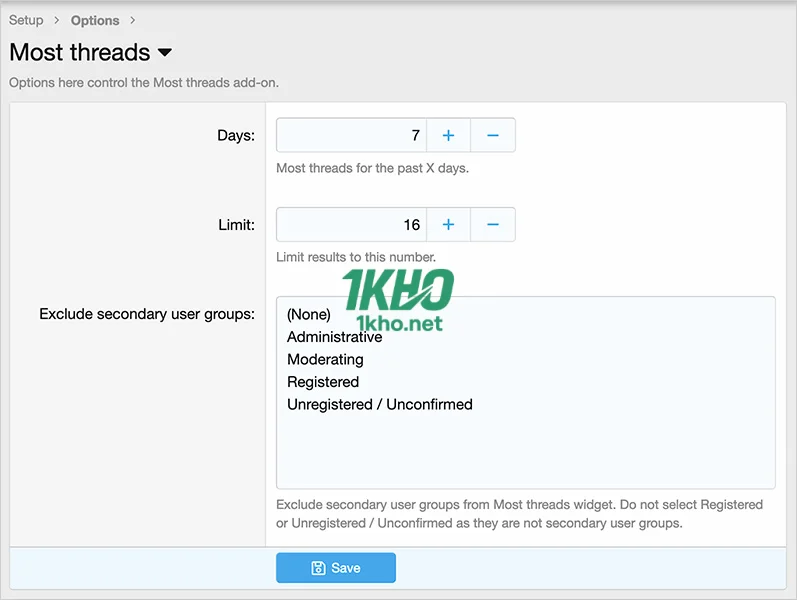Click the chevron after Options breadcrumb

(x=133, y=20)
